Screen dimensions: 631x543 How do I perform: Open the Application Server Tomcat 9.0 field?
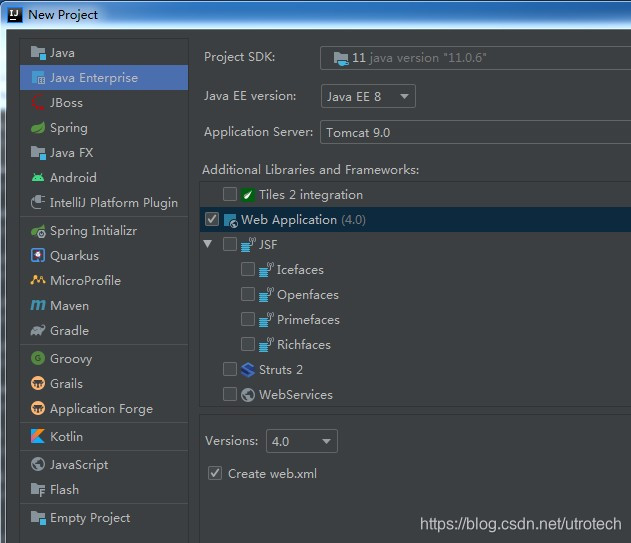[476, 132]
